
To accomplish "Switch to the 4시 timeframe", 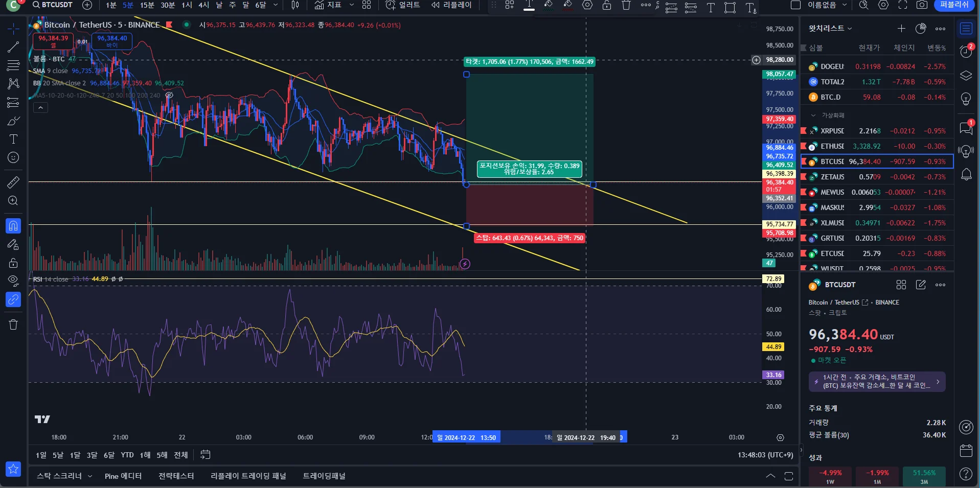I will [203, 5].
